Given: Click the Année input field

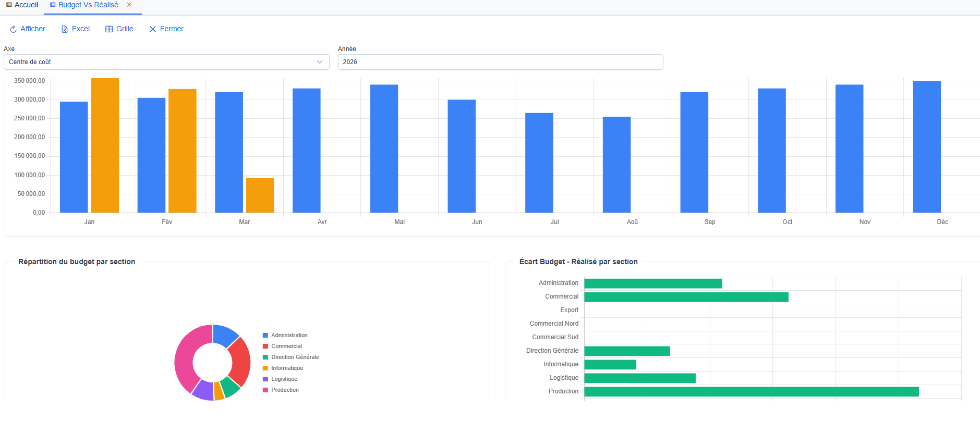Looking at the screenshot, I should [500, 62].
